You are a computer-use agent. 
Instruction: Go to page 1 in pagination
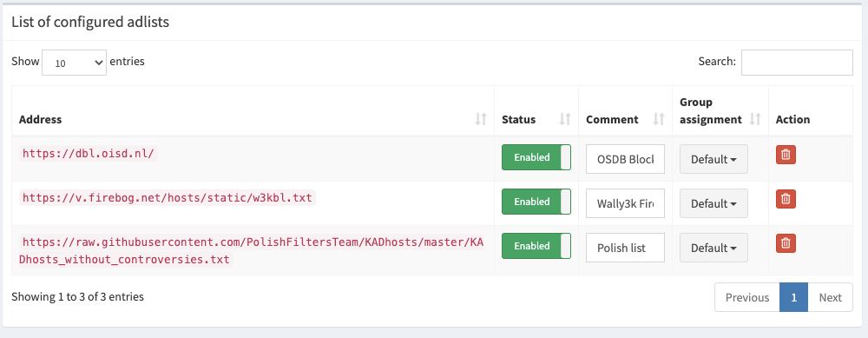pos(794,297)
